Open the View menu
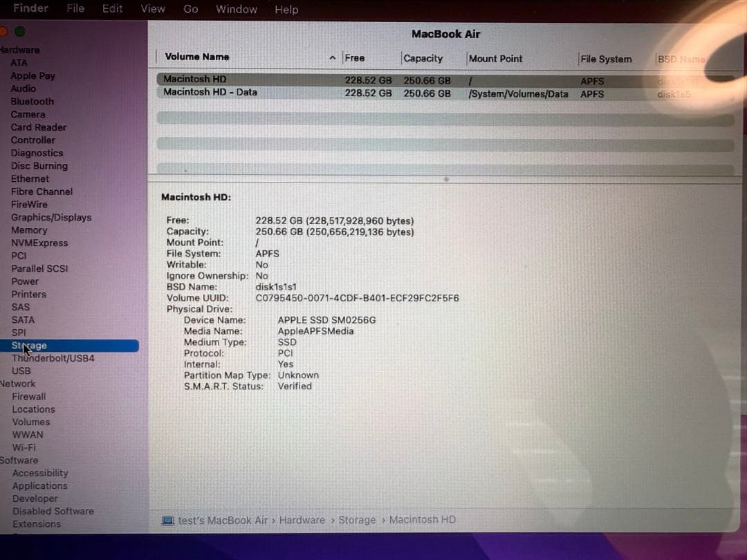The width and height of the screenshot is (747, 560). 152,9
